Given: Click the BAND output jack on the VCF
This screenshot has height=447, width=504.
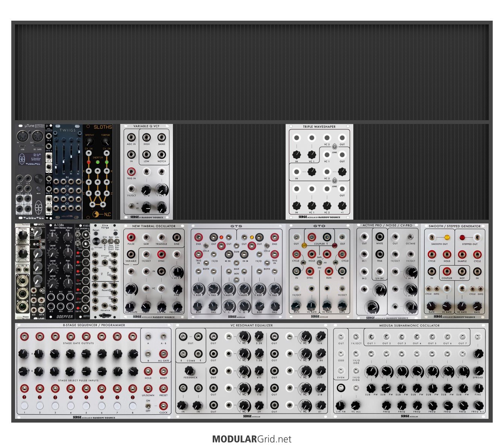Looking at the screenshot, I should 162,137.
